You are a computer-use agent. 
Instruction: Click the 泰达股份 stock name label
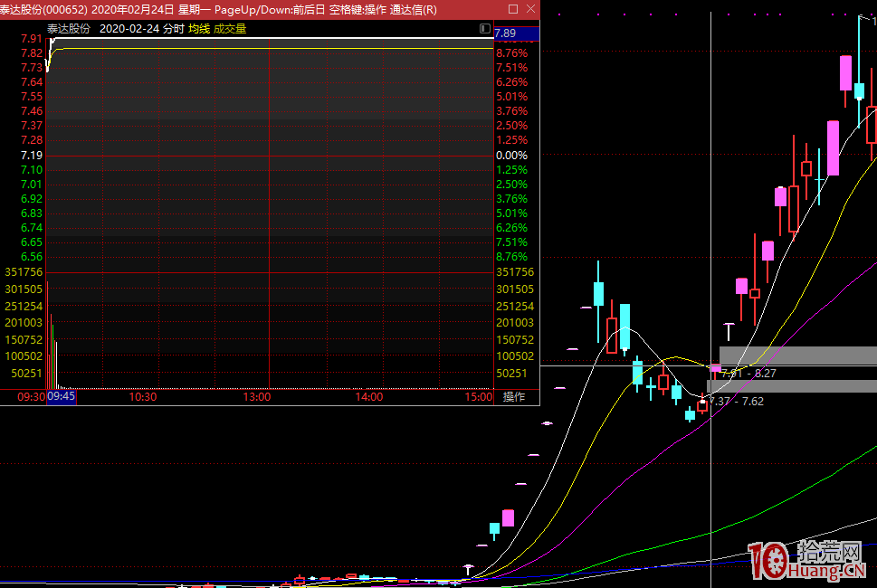(x=69, y=29)
